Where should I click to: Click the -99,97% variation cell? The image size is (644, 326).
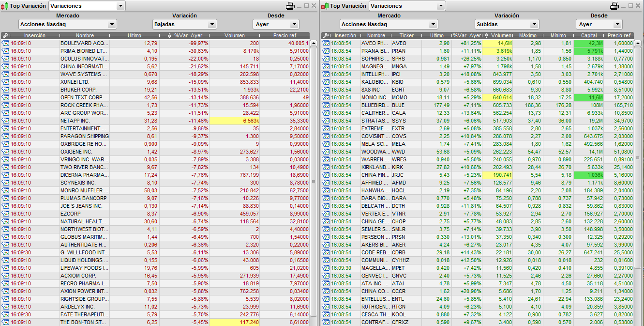tap(184, 43)
